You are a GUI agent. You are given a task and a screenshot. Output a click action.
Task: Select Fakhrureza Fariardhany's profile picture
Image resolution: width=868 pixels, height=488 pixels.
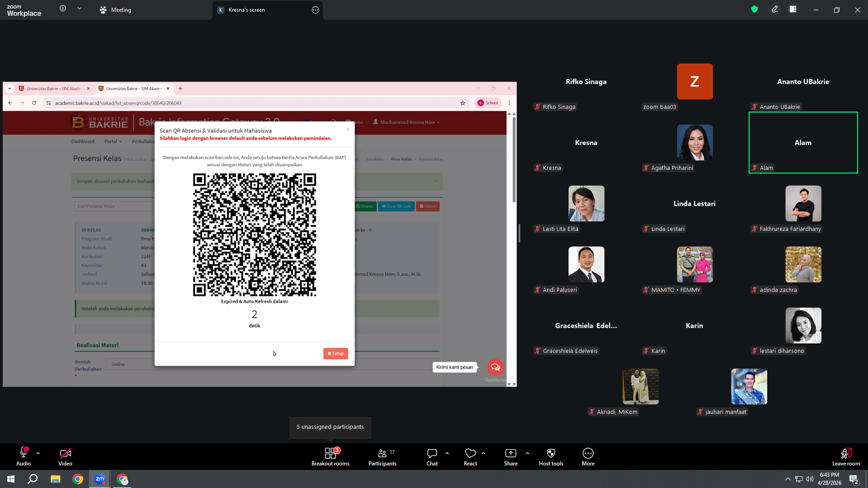(803, 203)
